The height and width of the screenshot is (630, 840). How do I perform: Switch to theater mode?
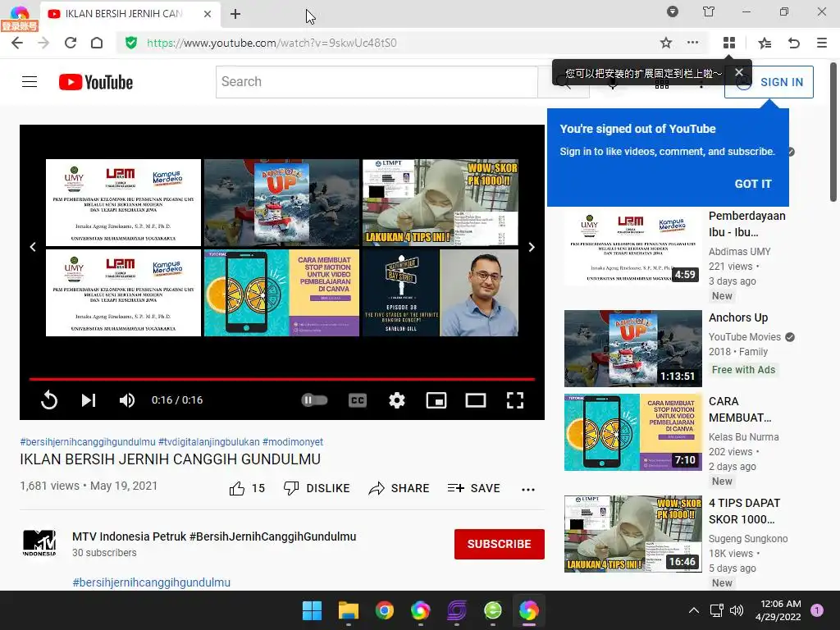pyautogui.click(x=476, y=400)
